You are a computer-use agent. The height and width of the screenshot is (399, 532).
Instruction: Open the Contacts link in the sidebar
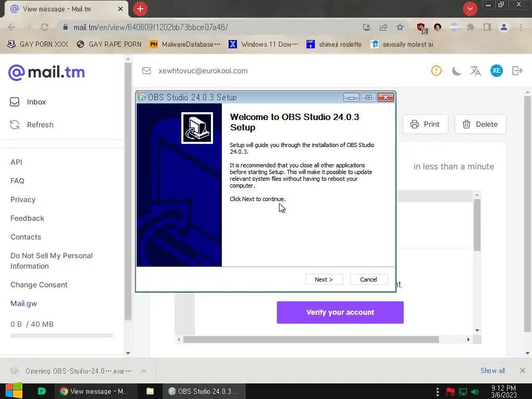tap(26, 237)
